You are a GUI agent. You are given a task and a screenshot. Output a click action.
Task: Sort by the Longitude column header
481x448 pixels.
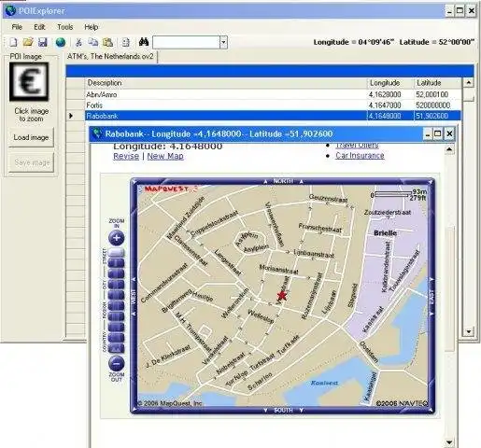[390, 83]
